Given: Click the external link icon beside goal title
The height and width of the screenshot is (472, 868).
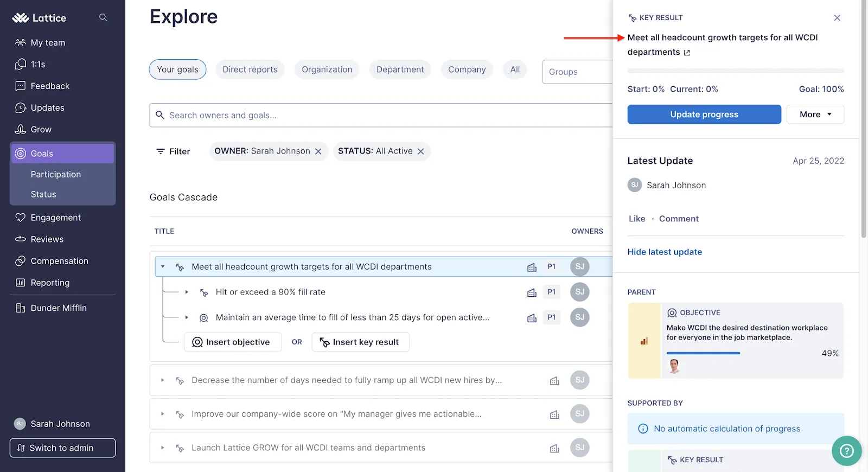Looking at the screenshot, I should click(x=687, y=53).
